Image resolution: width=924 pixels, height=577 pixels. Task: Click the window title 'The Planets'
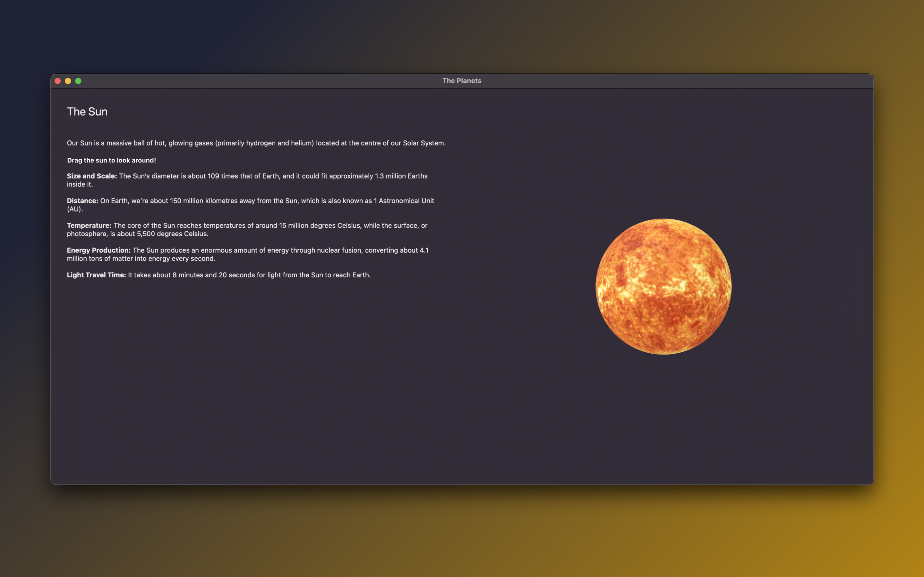coord(462,81)
